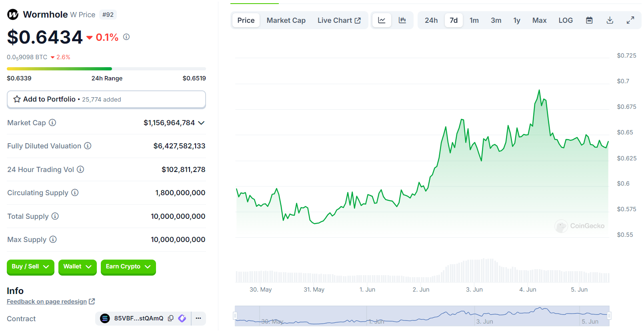This screenshot has width=644, height=332.
Task: Select the 7d time range
Action: 454,20
